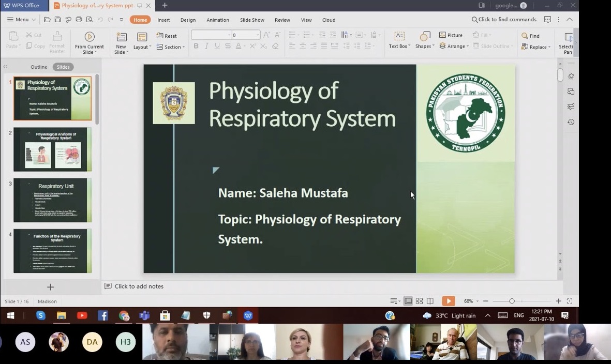Open the Microsoft Teams taskbar icon

144,315
